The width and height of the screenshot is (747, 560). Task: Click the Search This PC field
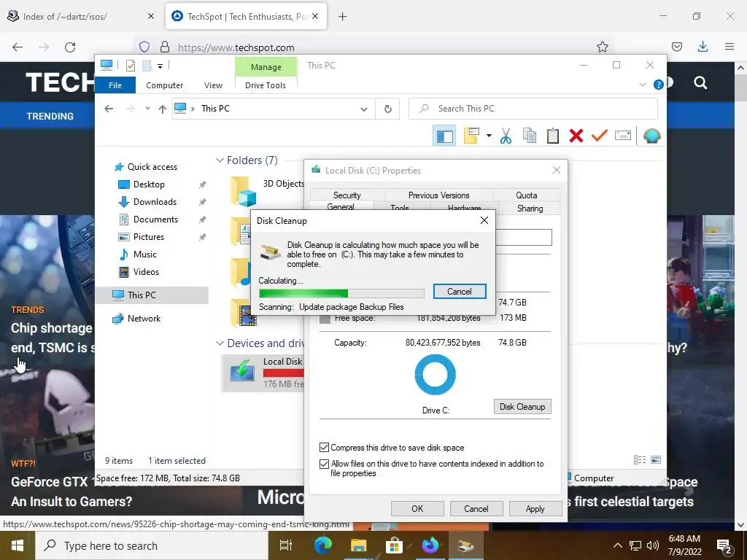pyautogui.click(x=533, y=109)
